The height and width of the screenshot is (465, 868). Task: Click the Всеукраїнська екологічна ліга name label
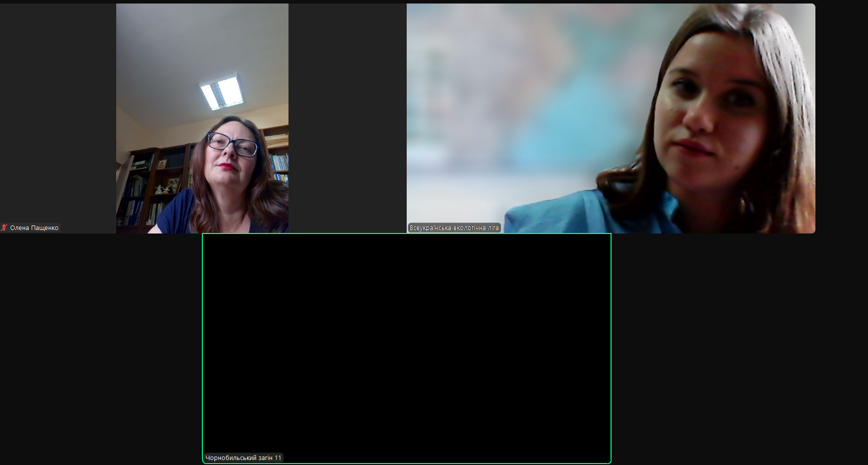pyautogui.click(x=454, y=227)
